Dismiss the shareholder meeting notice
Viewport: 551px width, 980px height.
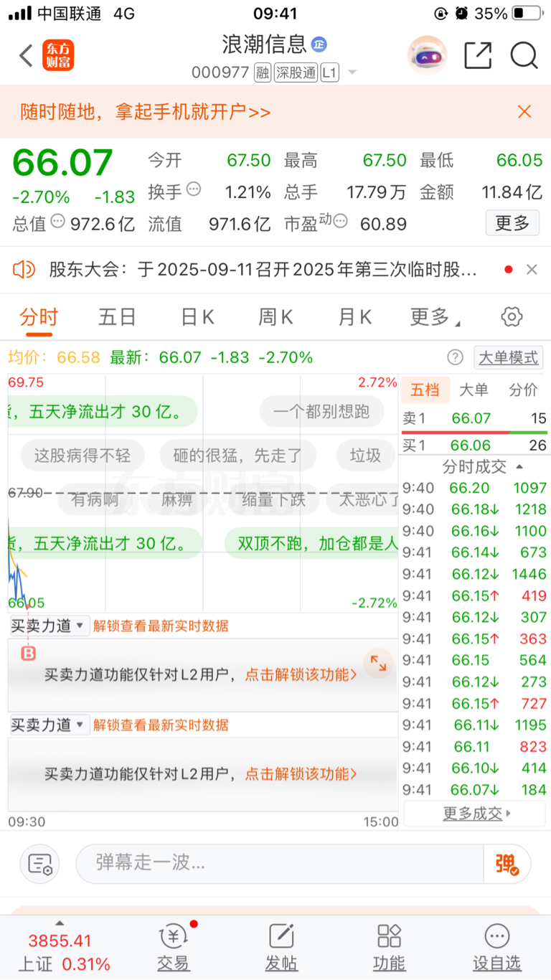[x=532, y=270]
